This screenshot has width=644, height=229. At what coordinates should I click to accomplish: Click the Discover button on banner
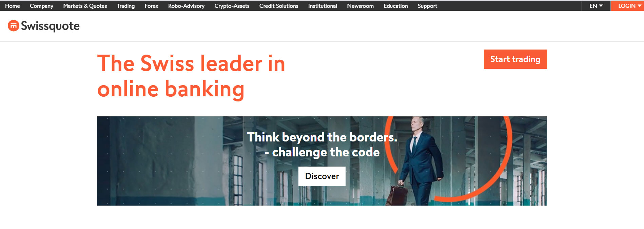coord(322,176)
